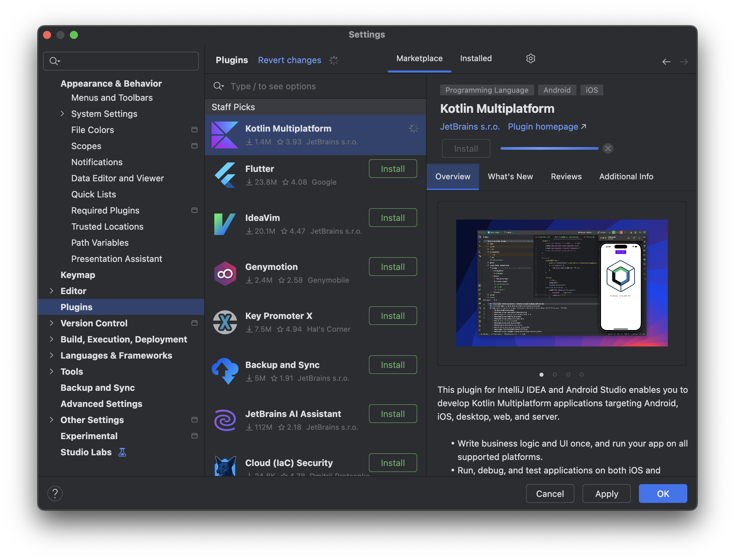The width and height of the screenshot is (735, 560).
Task: Switch to the Installed plugins tab
Action: click(x=476, y=58)
